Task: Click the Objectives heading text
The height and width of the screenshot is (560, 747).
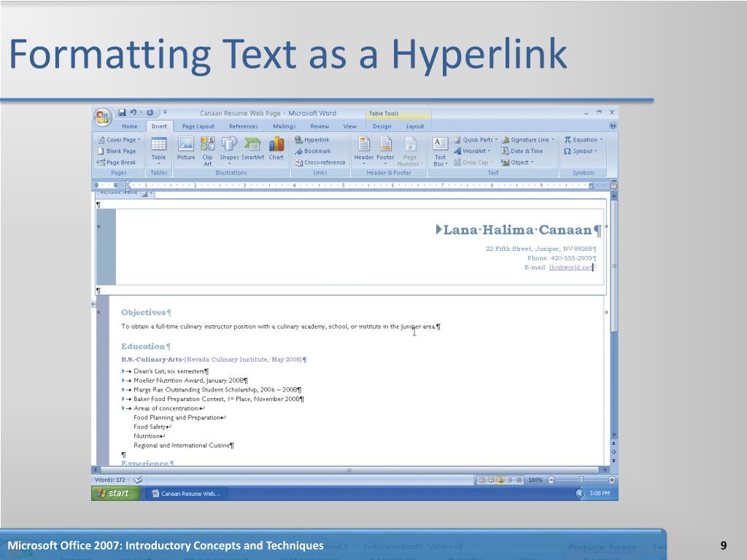Action: coord(144,312)
